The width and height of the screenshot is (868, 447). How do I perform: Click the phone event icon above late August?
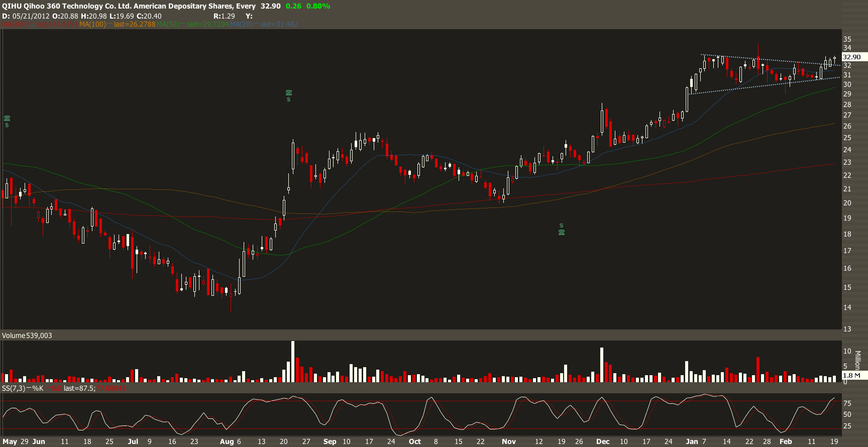click(x=289, y=93)
